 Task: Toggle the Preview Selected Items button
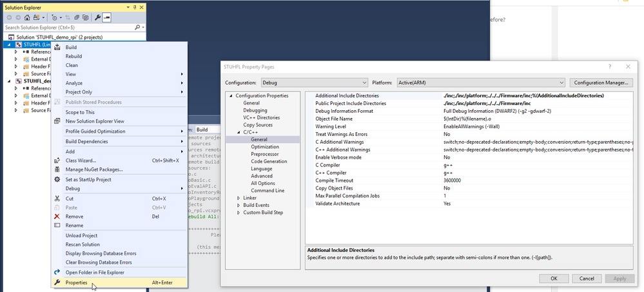106,17
